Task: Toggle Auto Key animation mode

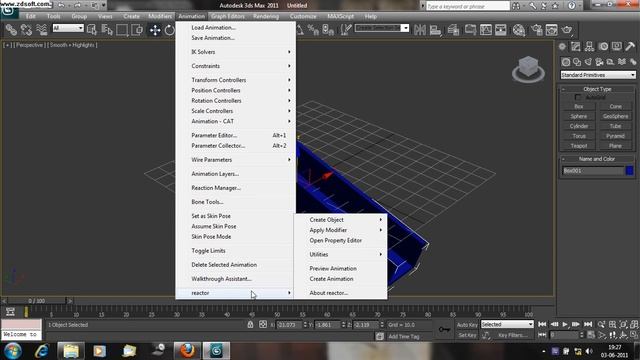Action: pyautogui.click(x=467, y=325)
